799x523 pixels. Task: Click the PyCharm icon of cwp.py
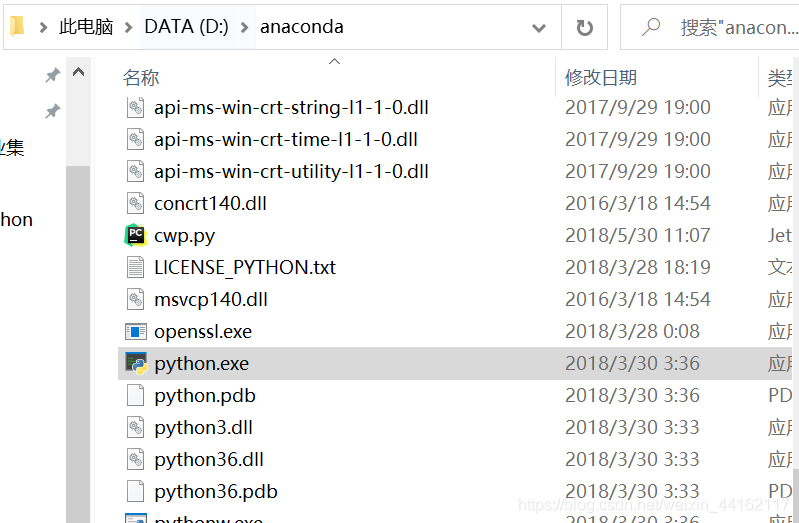tap(136, 235)
